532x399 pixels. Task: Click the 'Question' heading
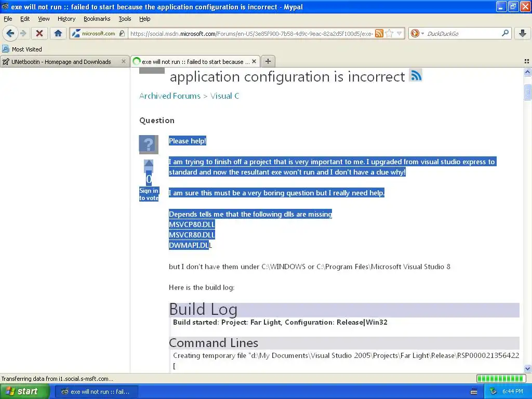(157, 121)
